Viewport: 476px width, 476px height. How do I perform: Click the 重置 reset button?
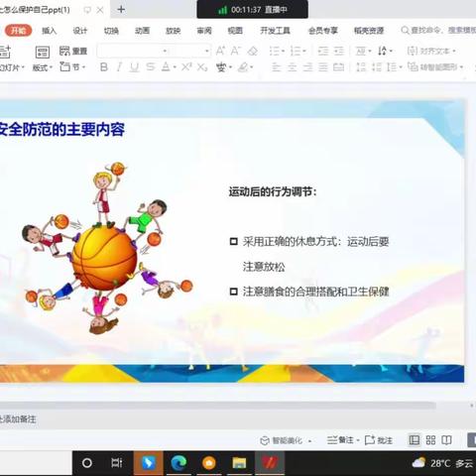73,51
